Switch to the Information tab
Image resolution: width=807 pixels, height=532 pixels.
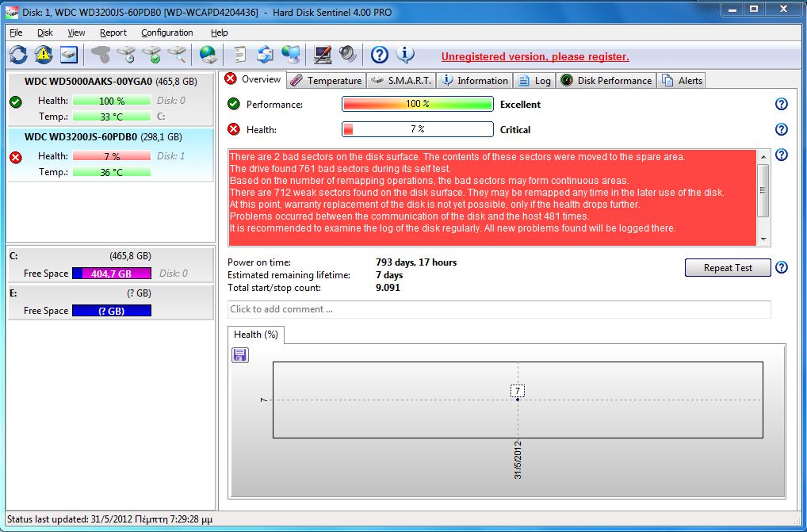475,80
